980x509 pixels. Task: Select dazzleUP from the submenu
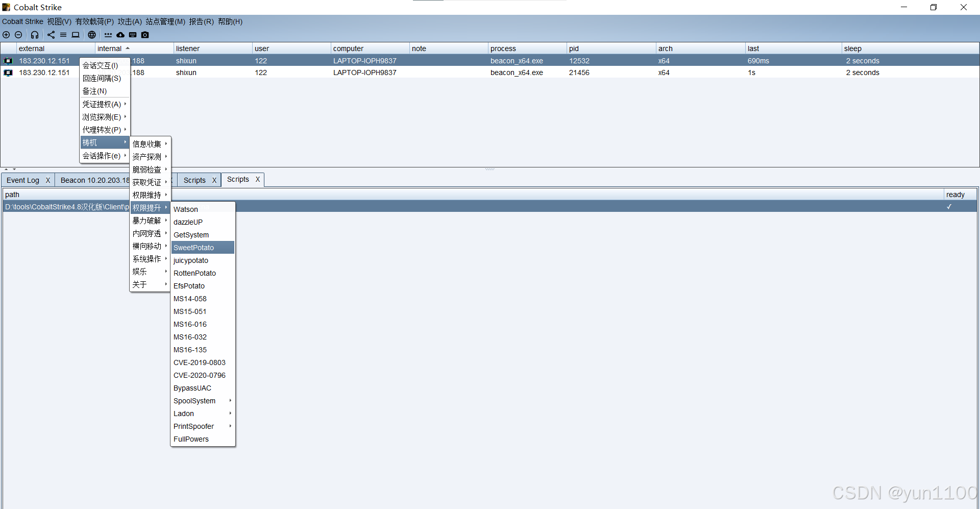pos(203,222)
